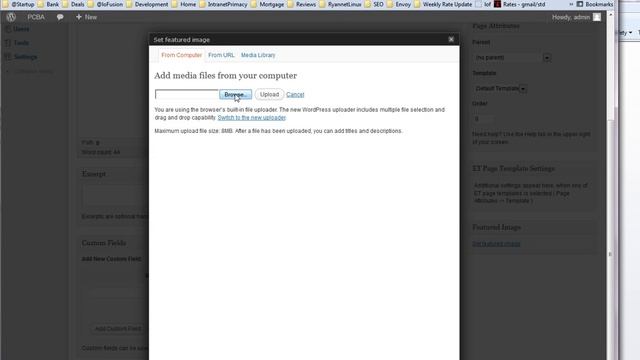The image size is (640, 360).
Task: Open the Bookmarks overflow folder
Action: click(x=594, y=4)
